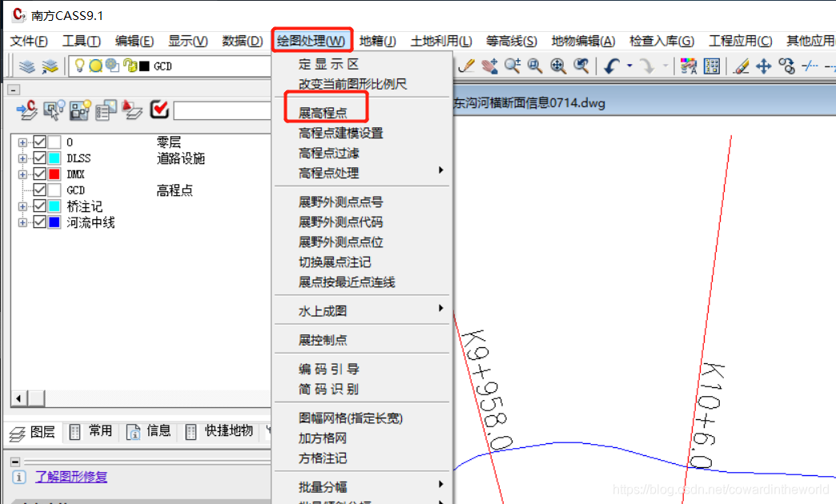Select the Zoom Window magnifier tool
Viewport: 836px width, 504px height.
pos(535,66)
